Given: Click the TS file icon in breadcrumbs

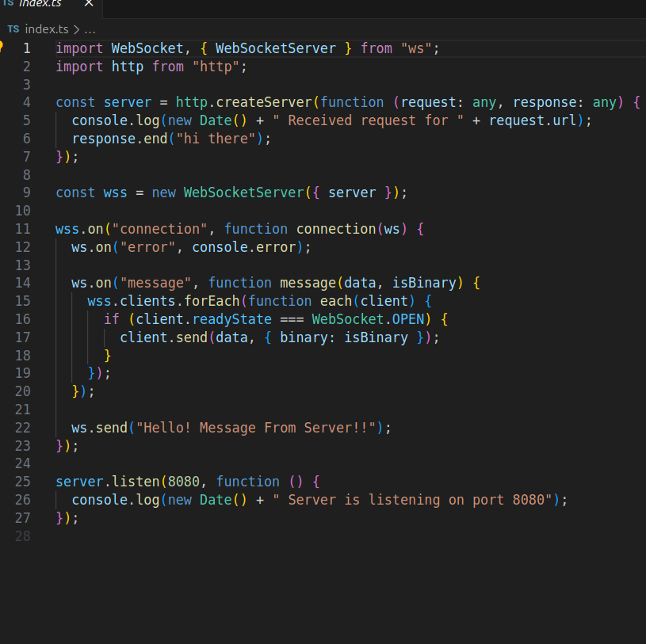Looking at the screenshot, I should pos(13,29).
